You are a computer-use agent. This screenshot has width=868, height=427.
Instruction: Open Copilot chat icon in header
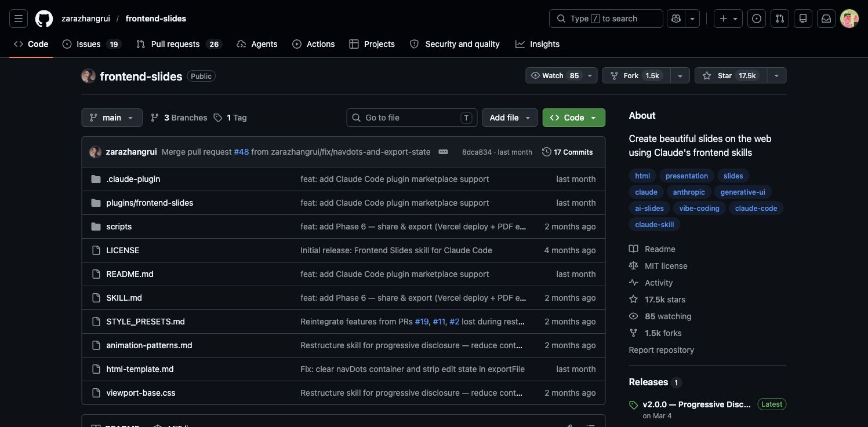(x=676, y=19)
